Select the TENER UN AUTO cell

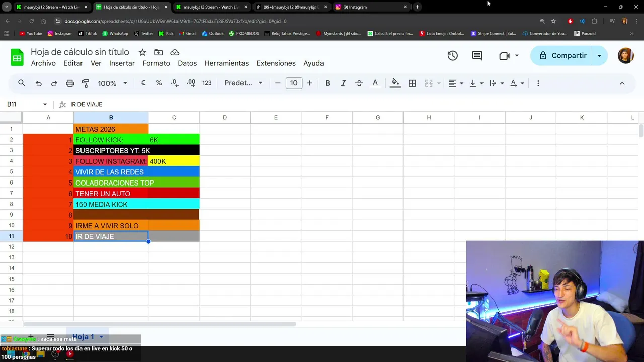click(x=111, y=194)
